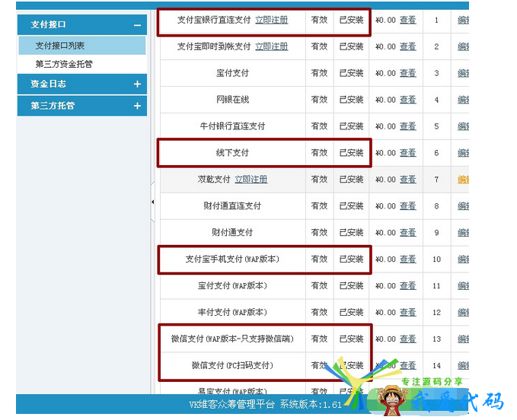517x420 pixels.
Task: Click 立即注册 link for 支付宝即时到帐支付
Action: pyautogui.click(x=272, y=46)
